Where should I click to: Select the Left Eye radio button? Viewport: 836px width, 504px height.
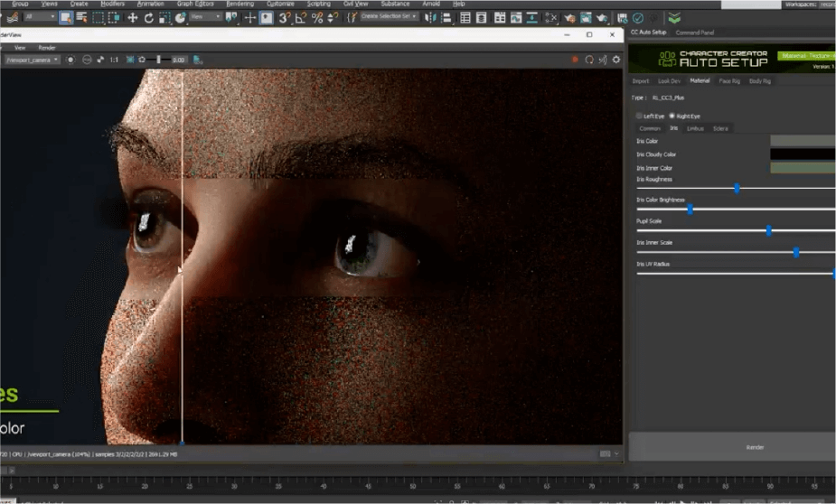coord(640,116)
